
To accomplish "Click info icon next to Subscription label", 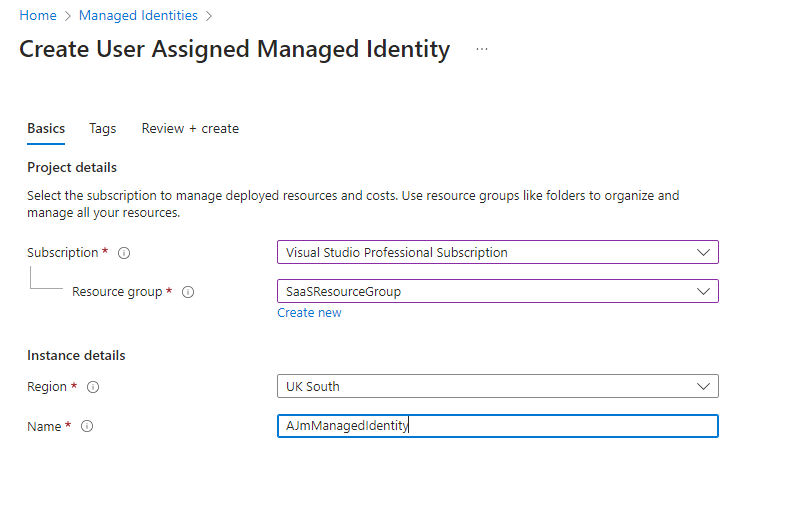I will tap(125, 253).
